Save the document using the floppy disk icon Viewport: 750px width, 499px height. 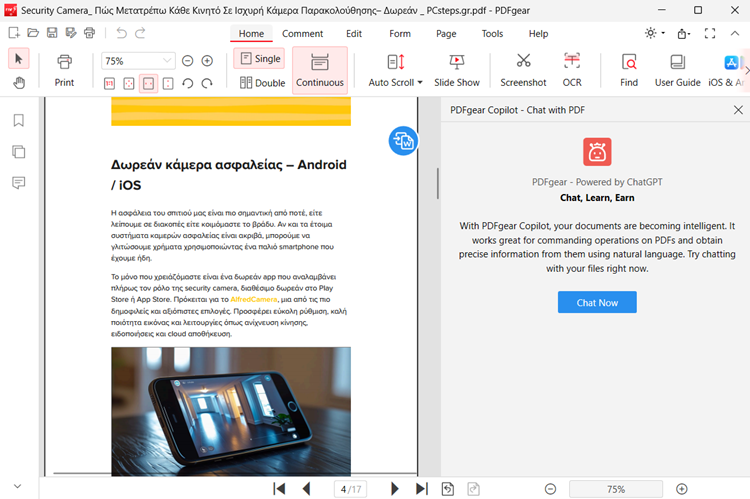(52, 33)
